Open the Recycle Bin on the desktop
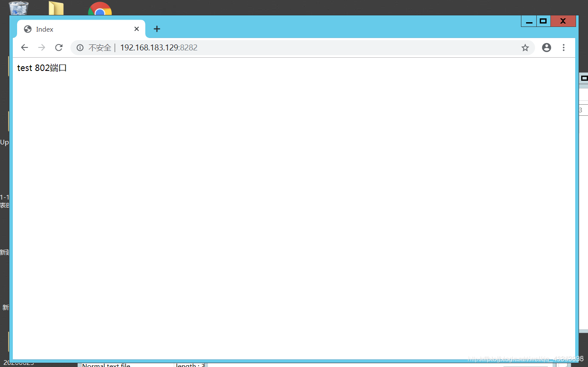This screenshot has width=588, height=367. pos(19,8)
